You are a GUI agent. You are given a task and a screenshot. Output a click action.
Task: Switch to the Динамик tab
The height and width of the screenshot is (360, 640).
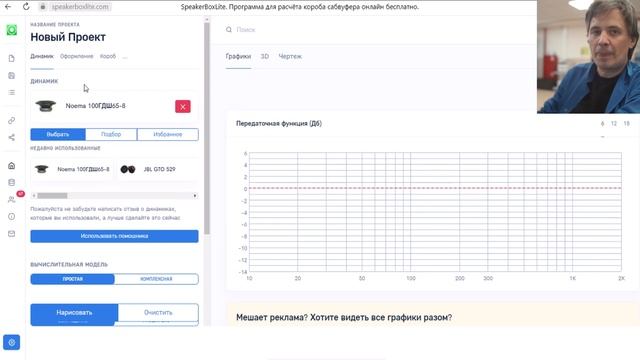tap(42, 56)
